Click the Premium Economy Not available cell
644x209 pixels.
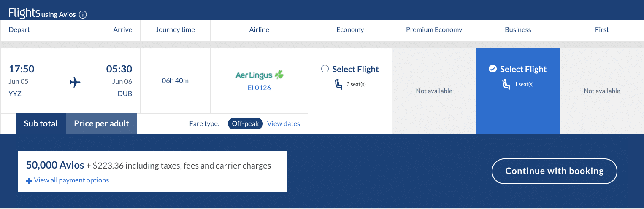(x=434, y=91)
